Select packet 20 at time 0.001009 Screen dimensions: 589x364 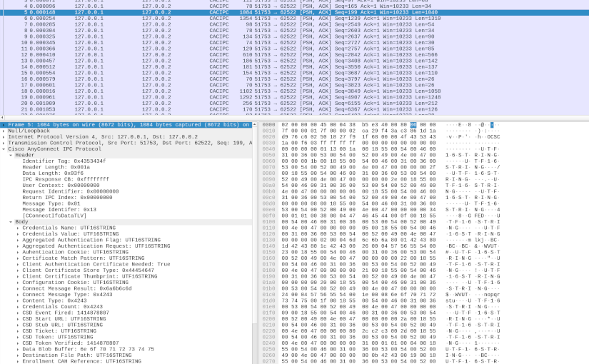point(294,103)
